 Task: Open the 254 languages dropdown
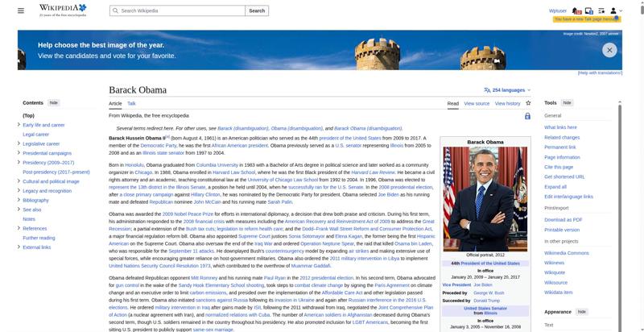[507, 90]
